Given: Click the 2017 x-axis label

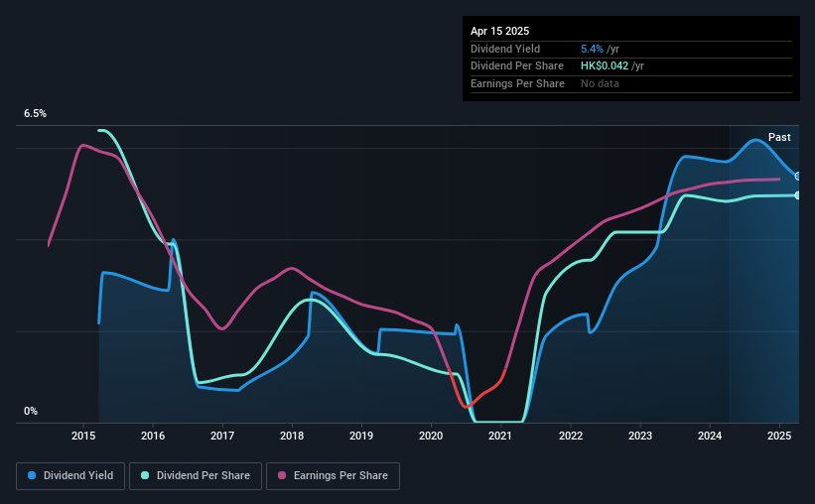Looking at the screenshot, I should point(222,436).
